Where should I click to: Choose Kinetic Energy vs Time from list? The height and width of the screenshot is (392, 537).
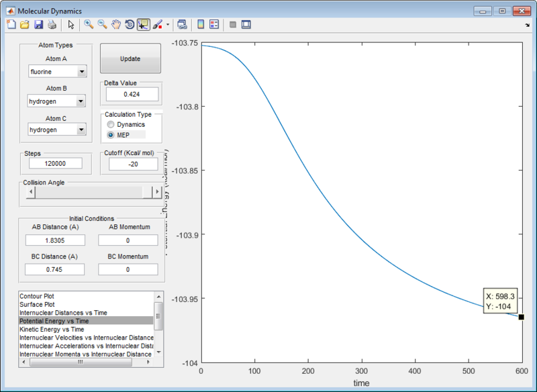pyautogui.click(x=52, y=330)
